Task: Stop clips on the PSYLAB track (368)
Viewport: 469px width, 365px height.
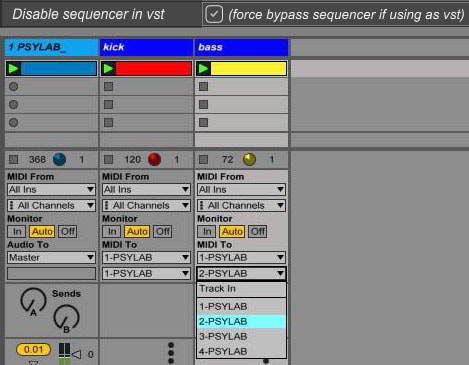Action: (13, 159)
